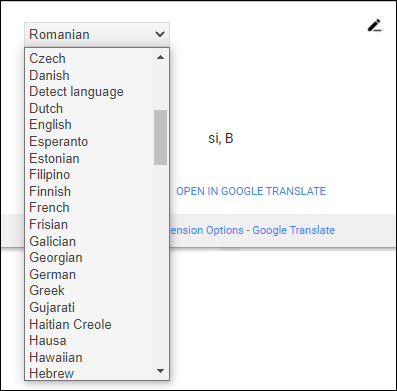Screen dimensions: 397x391
Task: Open the Extension Options link
Action: (x=207, y=230)
